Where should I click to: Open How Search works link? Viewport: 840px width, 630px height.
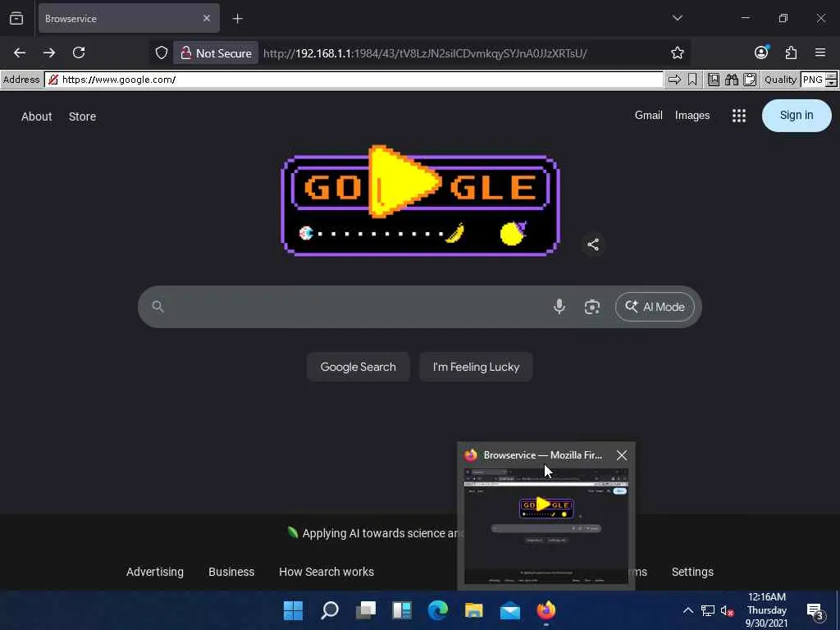coord(326,572)
